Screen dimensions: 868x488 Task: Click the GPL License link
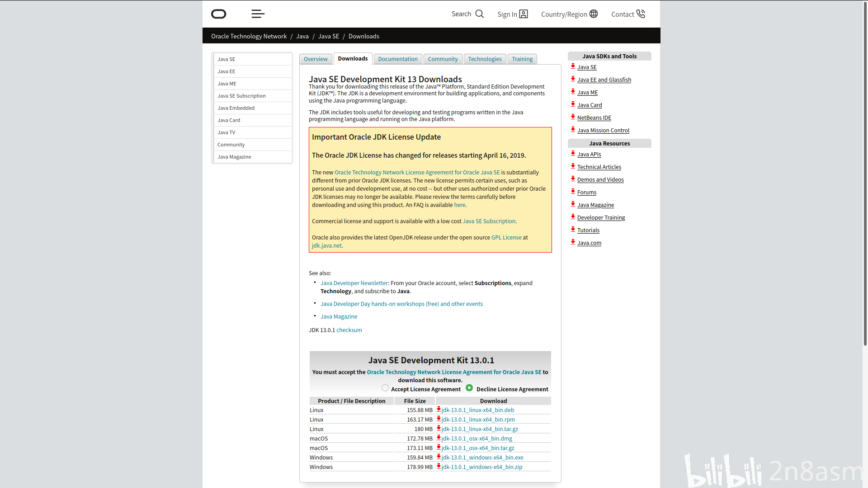506,237
